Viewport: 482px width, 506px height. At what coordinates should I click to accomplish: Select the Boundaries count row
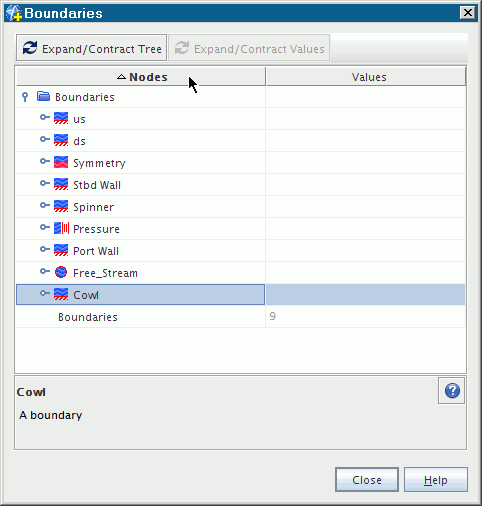(241, 317)
